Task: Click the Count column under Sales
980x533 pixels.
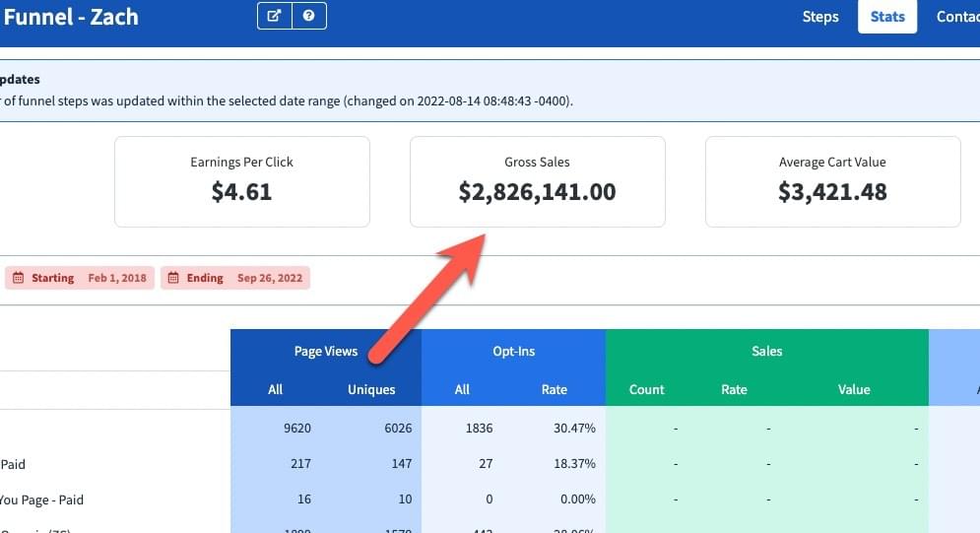Action: 646,389
